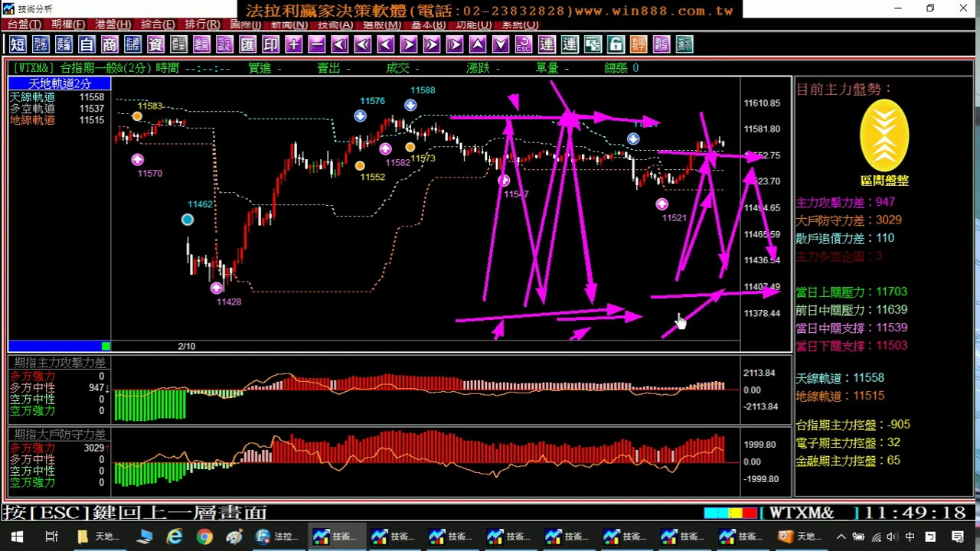This screenshot has height=551, width=980.
Task: Click the 主力攻擊力差：947 text
Action: (845, 202)
